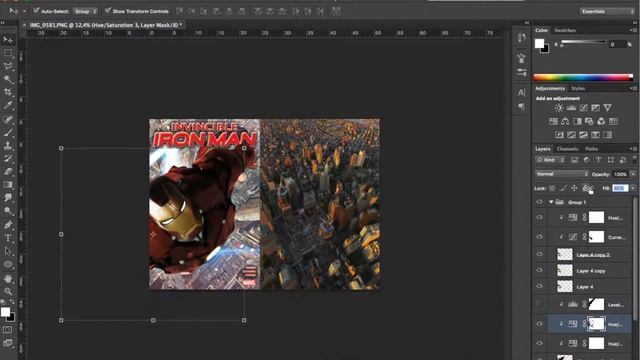Select the Layer 4 thumbnail

point(565,287)
